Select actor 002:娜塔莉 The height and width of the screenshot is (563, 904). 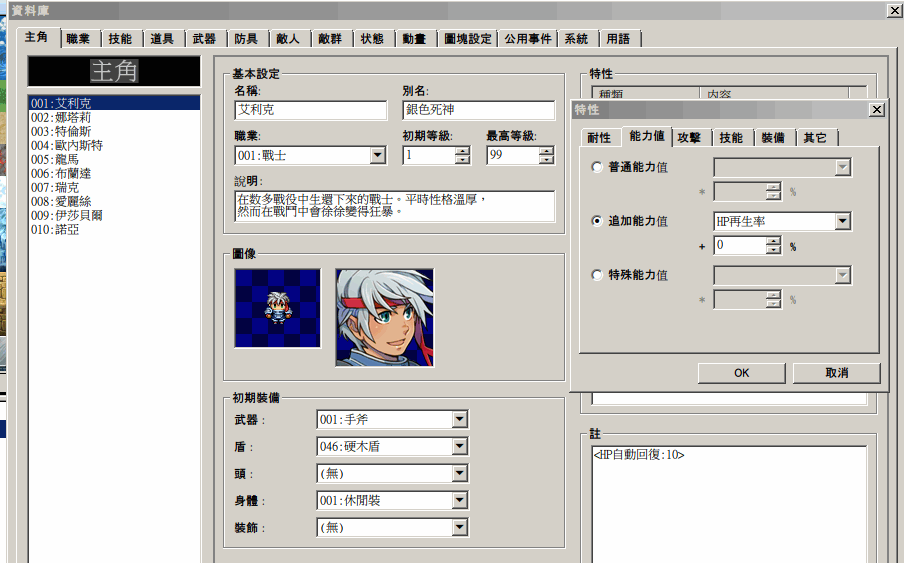[x=114, y=118]
